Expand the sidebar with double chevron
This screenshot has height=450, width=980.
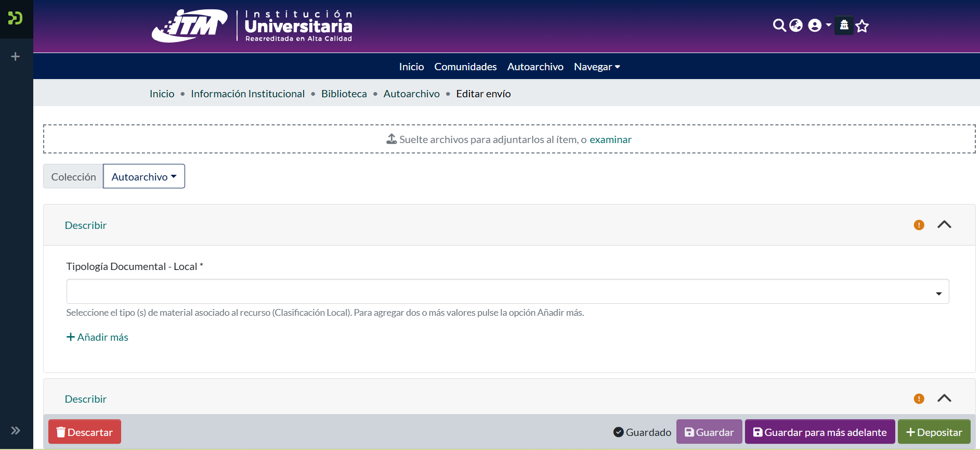coord(16,430)
